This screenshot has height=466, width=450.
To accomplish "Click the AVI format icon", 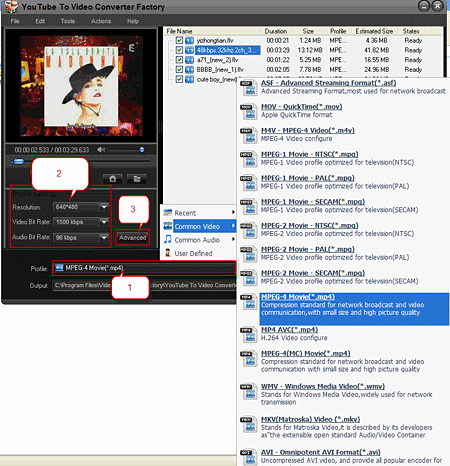I will (249, 457).
